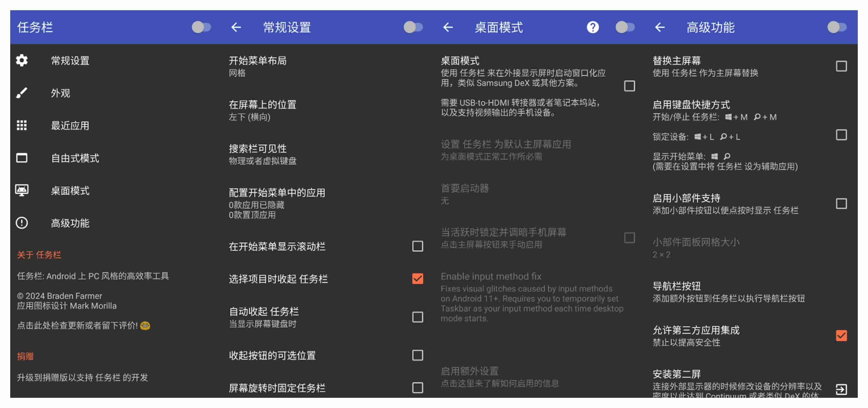The image size is (868, 408).
Task: Click the window icon for 自由式模式
Action: tap(22, 158)
